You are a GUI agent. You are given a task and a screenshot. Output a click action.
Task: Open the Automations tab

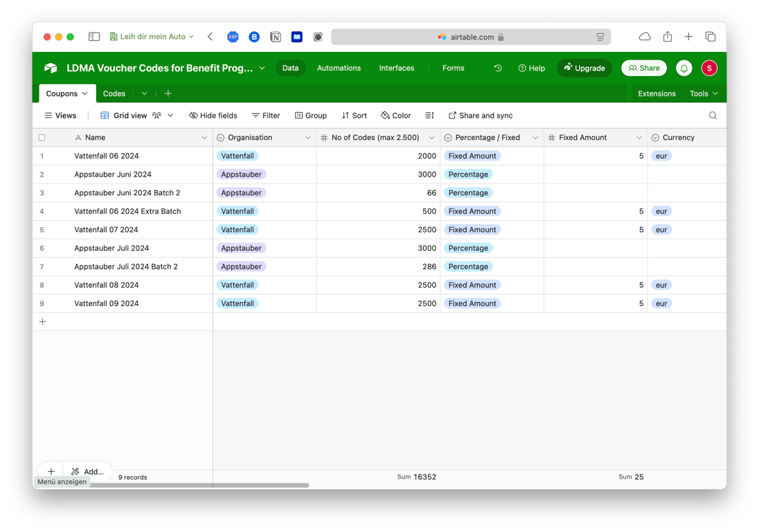(339, 69)
